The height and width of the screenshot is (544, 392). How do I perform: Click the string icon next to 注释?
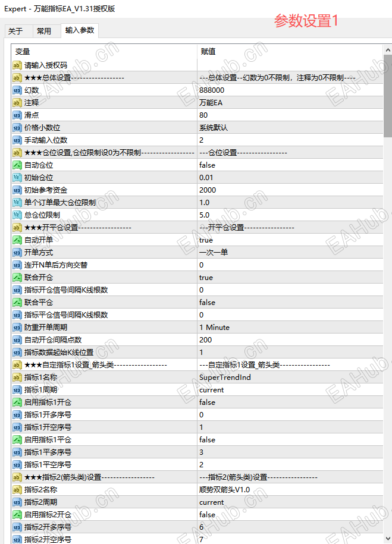[x=17, y=103]
